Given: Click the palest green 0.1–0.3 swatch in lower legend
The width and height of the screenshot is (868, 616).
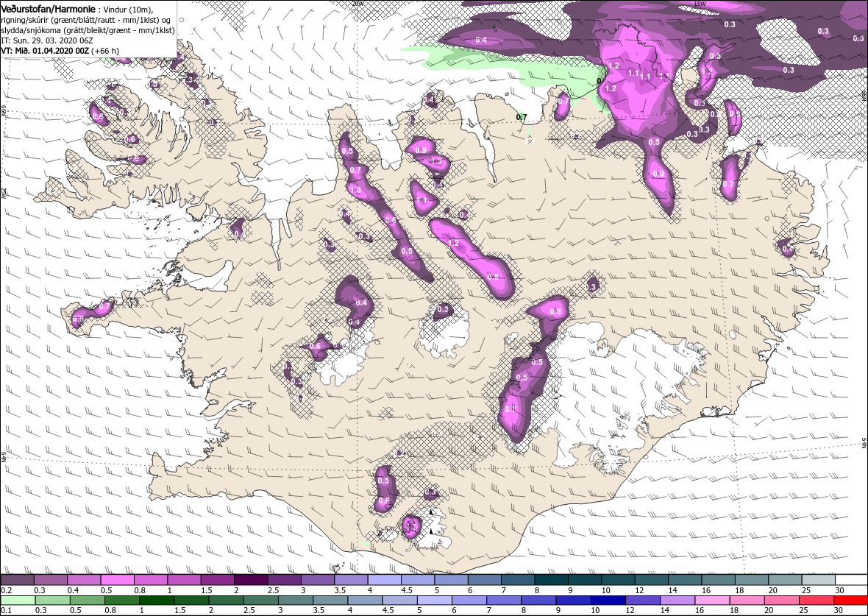Looking at the screenshot, I should (x=18, y=601).
